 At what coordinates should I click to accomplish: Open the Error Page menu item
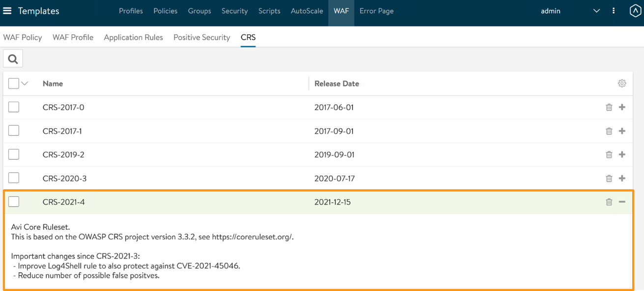[x=377, y=11]
